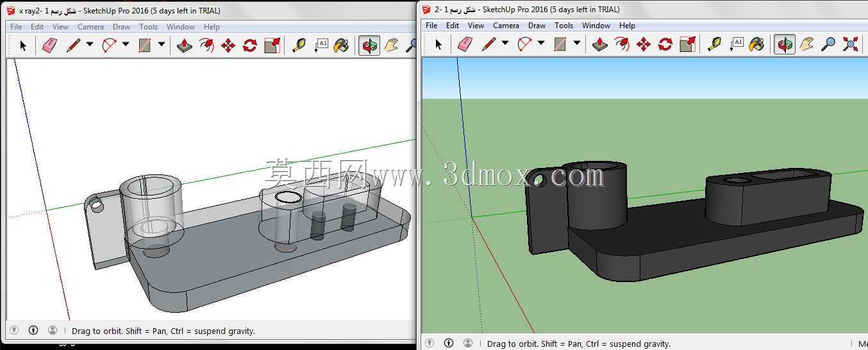Select the arrow Select tool in x ray2 window
868x350 pixels.
tap(23, 46)
